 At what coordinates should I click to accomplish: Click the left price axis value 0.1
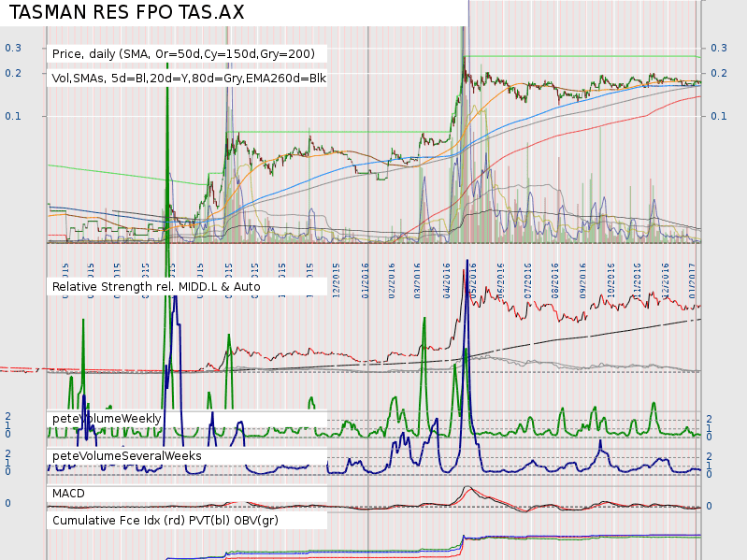point(13,116)
